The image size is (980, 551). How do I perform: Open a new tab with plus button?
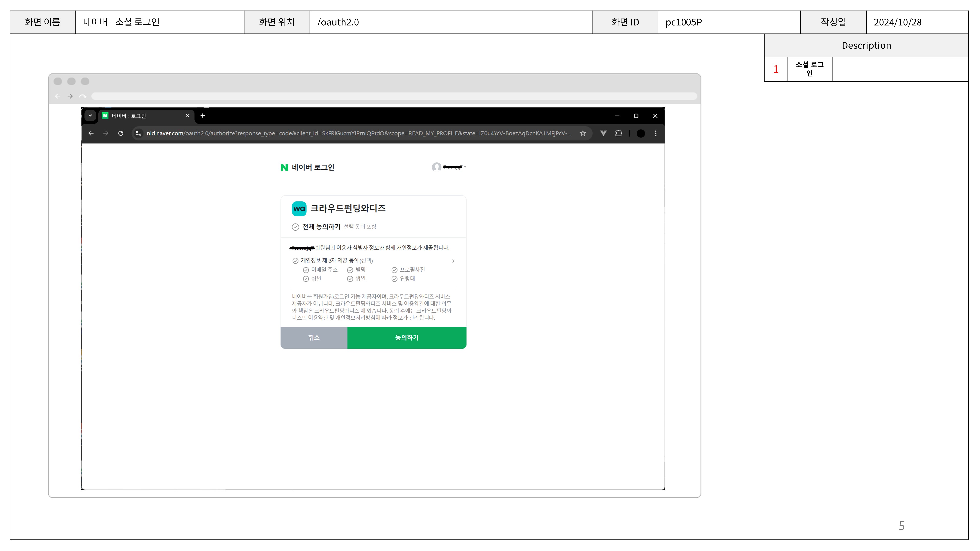(x=203, y=116)
